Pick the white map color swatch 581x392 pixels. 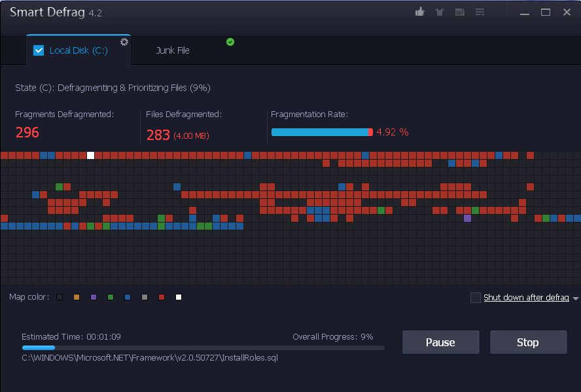point(179,297)
